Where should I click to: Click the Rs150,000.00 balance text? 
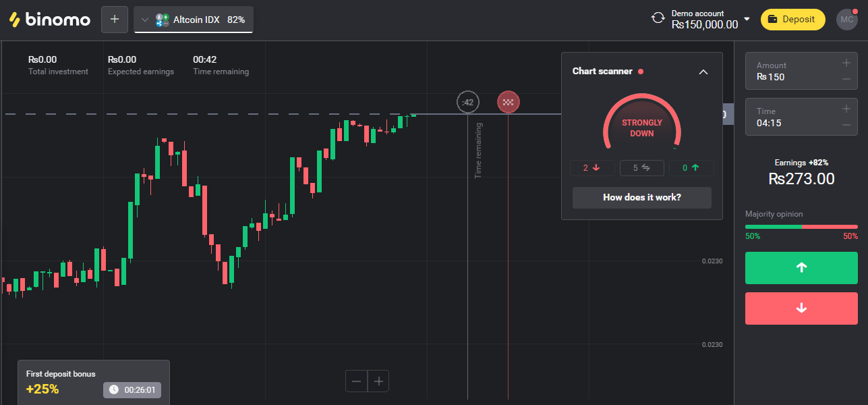click(705, 25)
